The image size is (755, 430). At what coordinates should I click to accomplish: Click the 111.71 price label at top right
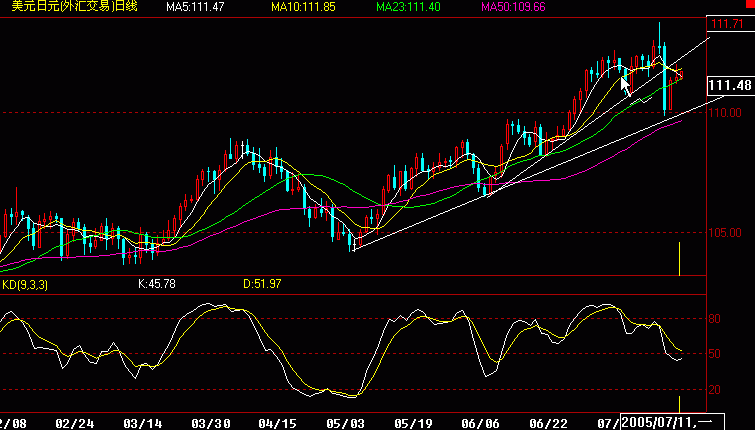727,24
